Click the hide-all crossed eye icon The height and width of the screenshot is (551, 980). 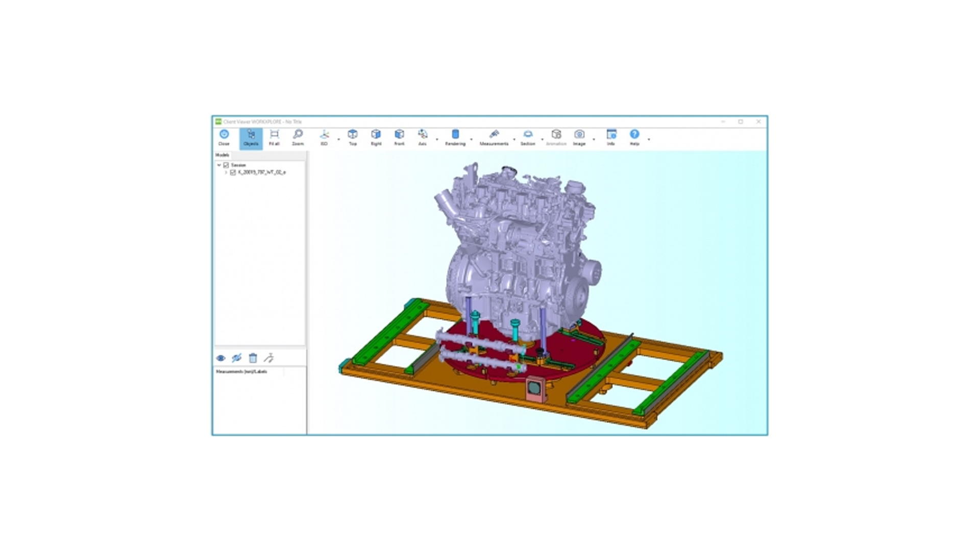[236, 358]
